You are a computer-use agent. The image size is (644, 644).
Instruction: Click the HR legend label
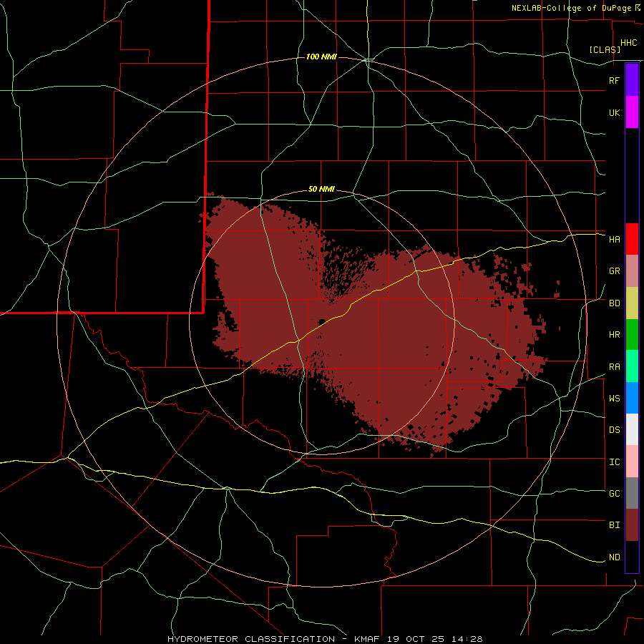614,335
